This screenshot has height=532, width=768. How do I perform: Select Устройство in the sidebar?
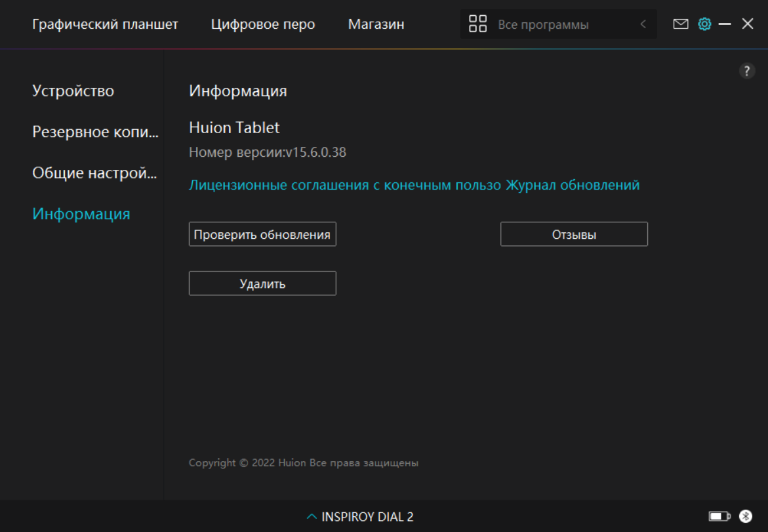coord(73,91)
